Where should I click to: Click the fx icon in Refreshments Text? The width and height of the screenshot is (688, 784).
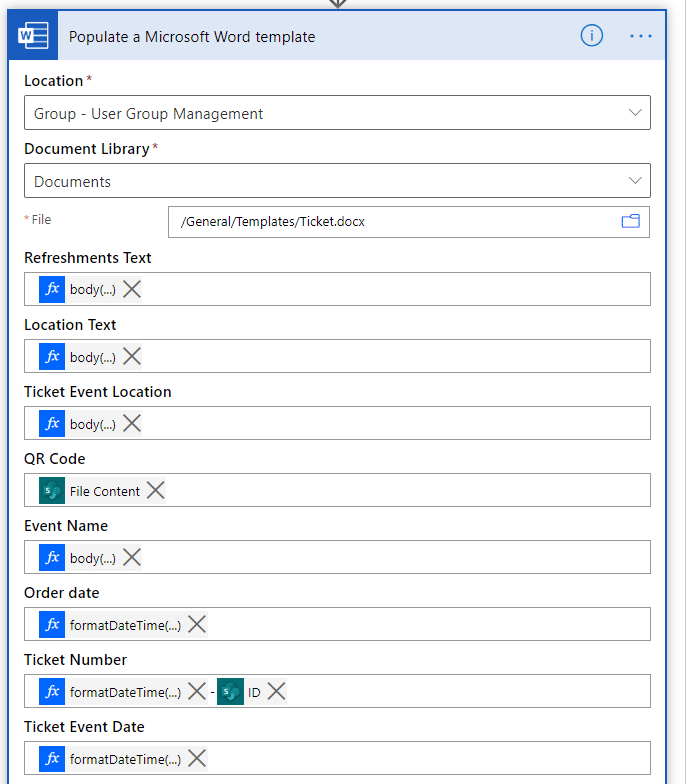[52, 289]
